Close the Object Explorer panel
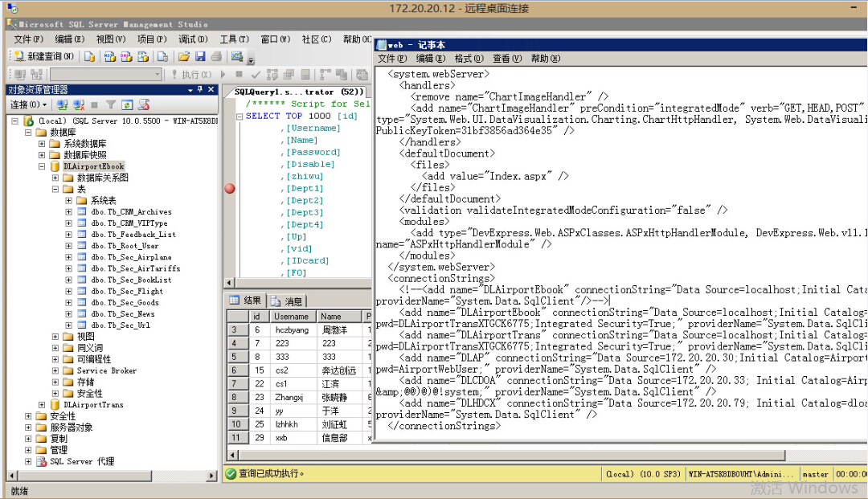 pos(211,89)
